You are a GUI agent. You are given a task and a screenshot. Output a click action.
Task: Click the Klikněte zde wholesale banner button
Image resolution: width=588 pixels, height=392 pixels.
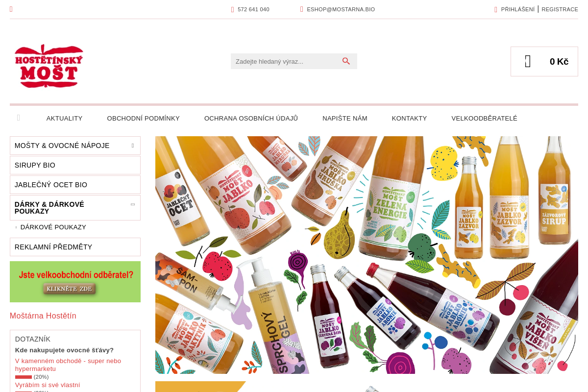(69, 289)
